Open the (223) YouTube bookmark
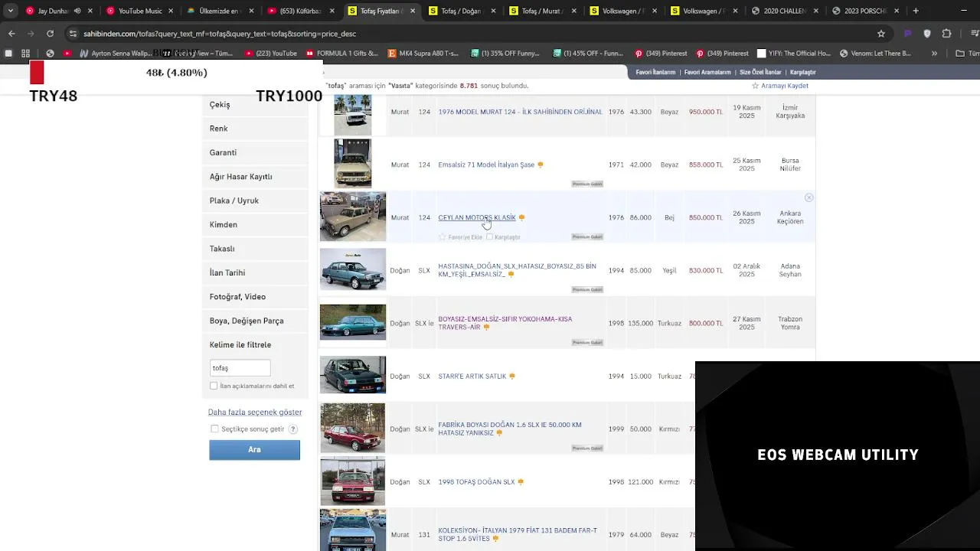980x551 pixels. click(271, 54)
